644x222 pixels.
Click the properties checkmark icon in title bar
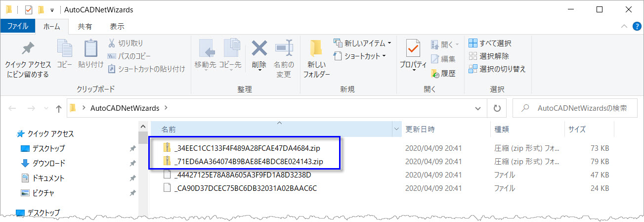point(28,9)
